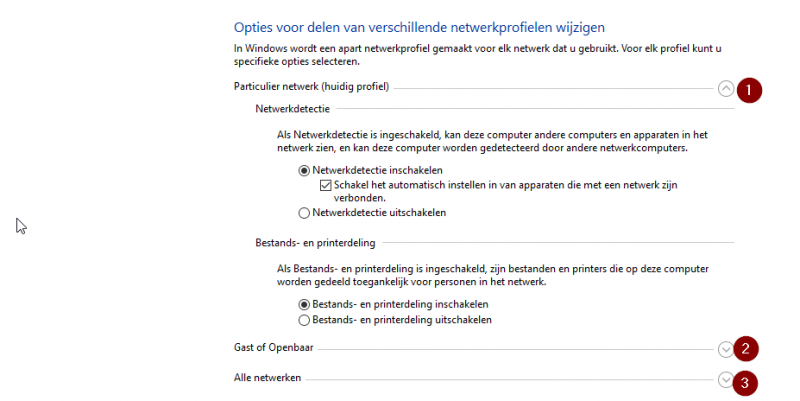
Task: Choose Bestands- en printerdeling inschakelen option
Action: pyautogui.click(x=304, y=304)
